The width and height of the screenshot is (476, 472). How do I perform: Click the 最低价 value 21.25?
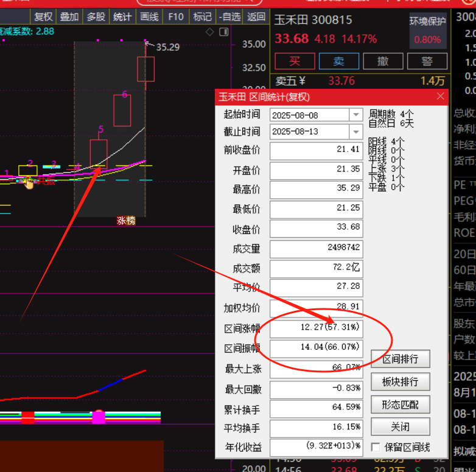[x=317, y=209]
